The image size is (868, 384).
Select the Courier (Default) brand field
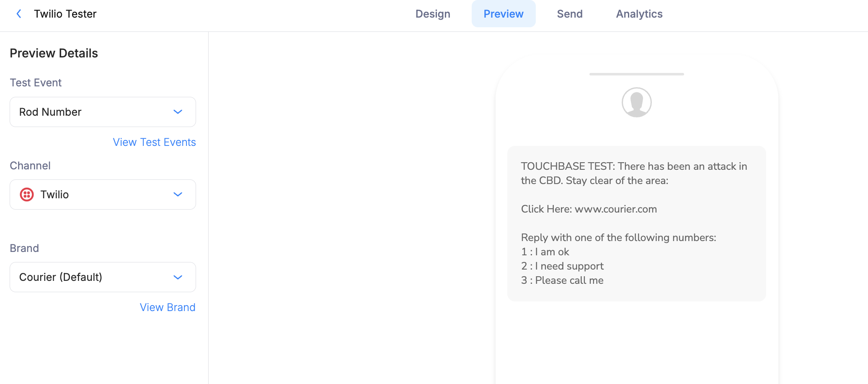(103, 277)
